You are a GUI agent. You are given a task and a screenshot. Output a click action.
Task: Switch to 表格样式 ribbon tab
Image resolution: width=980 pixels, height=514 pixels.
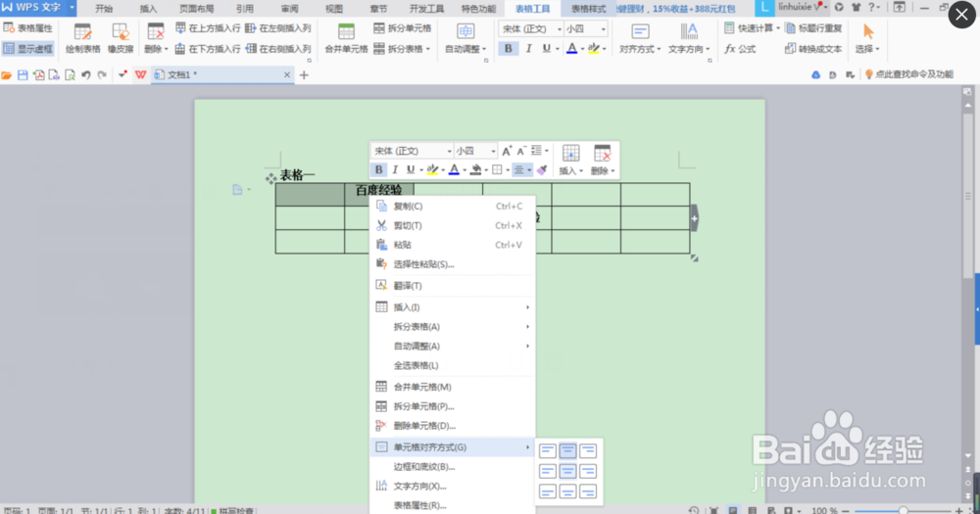(x=588, y=9)
